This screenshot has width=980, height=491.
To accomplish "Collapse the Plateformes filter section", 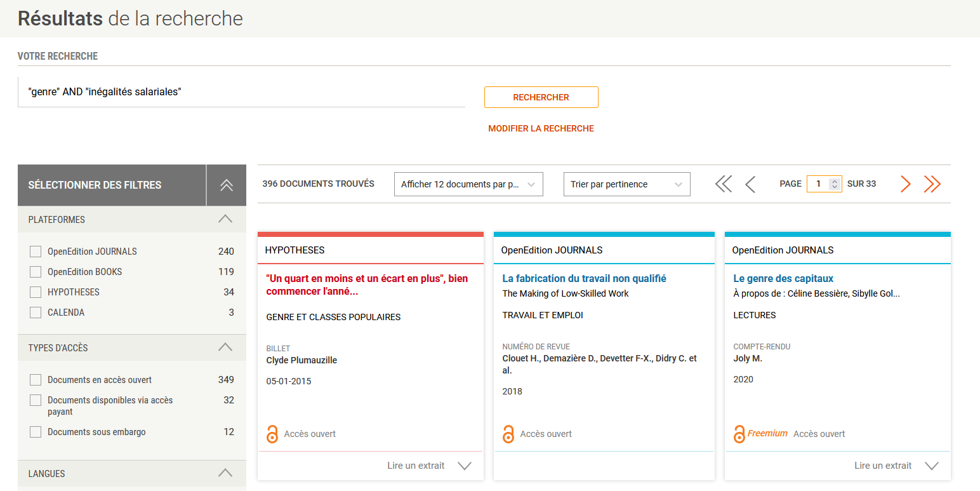I will (x=225, y=219).
